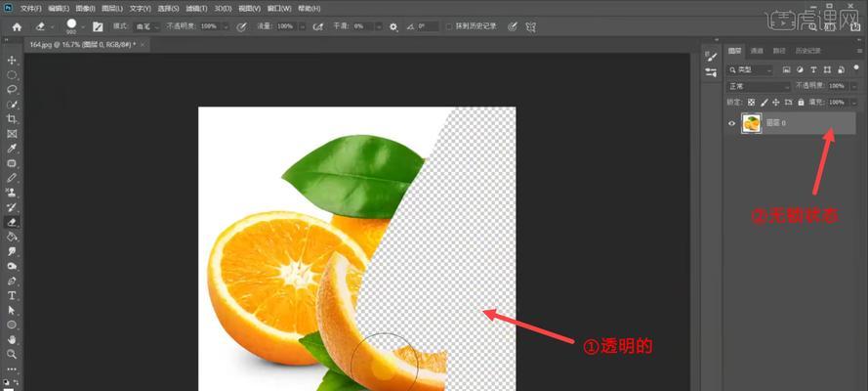Select the Quick Selection tool
Viewport: 868px width, 391px height.
(x=12, y=105)
